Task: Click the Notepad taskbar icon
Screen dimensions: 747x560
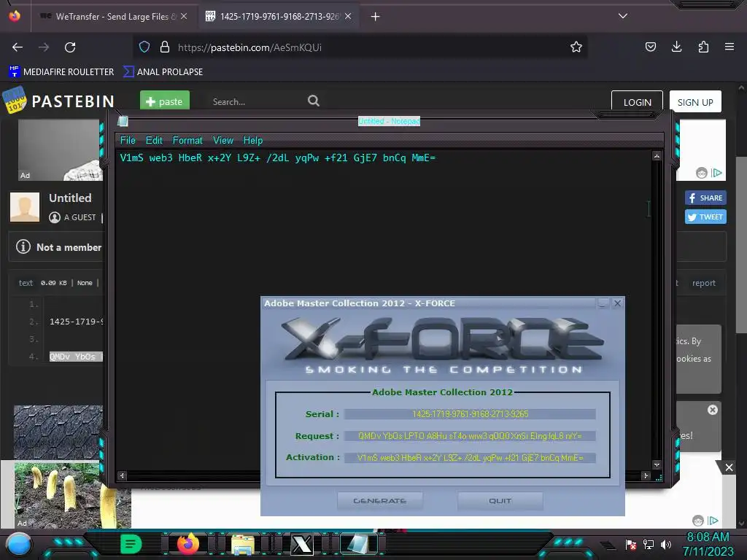Action: point(357,544)
